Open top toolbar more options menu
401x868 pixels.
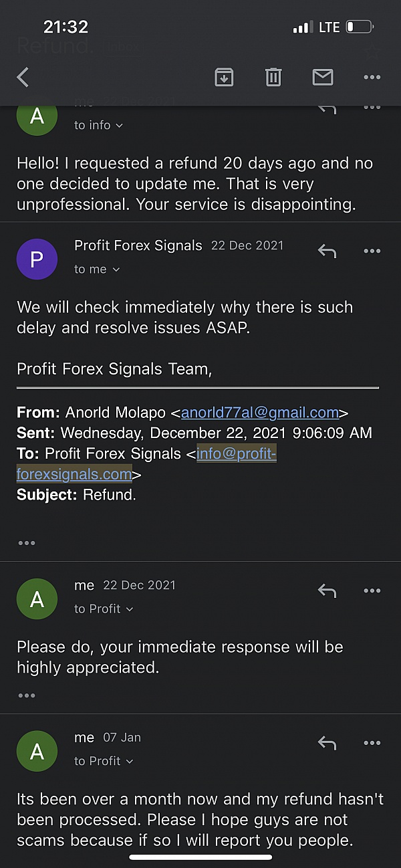click(x=372, y=78)
